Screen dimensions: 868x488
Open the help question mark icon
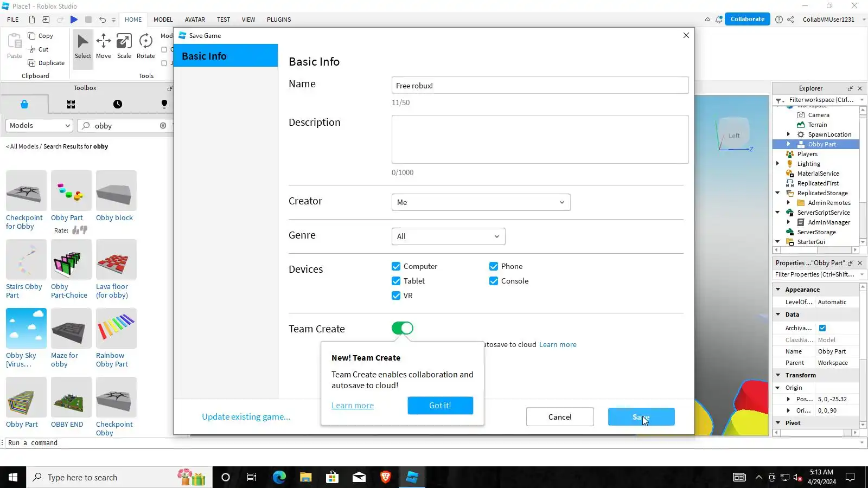click(779, 20)
